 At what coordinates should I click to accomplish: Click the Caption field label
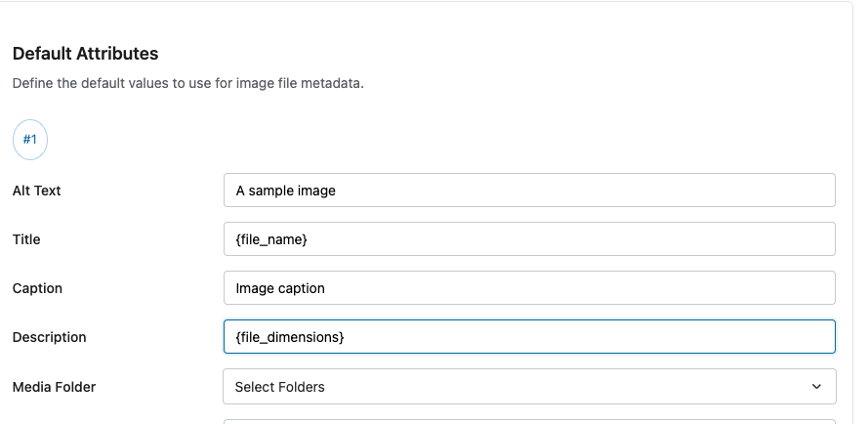click(37, 288)
